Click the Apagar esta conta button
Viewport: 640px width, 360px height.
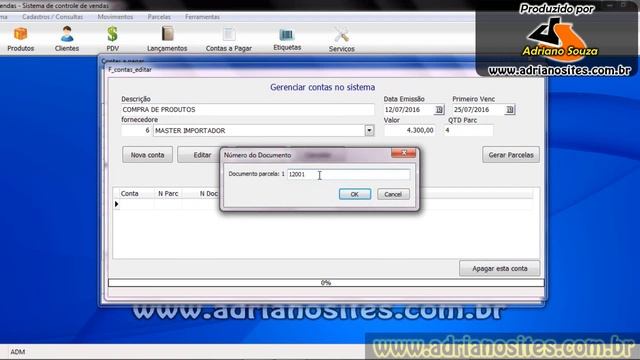[500, 269]
